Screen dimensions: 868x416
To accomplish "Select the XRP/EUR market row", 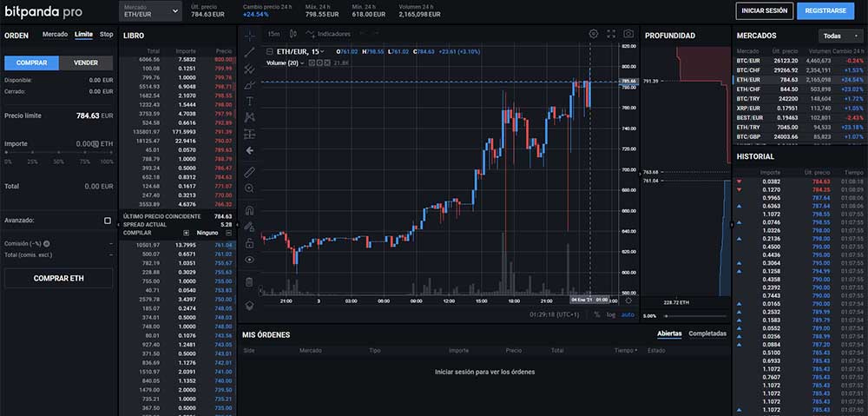I will click(800, 108).
